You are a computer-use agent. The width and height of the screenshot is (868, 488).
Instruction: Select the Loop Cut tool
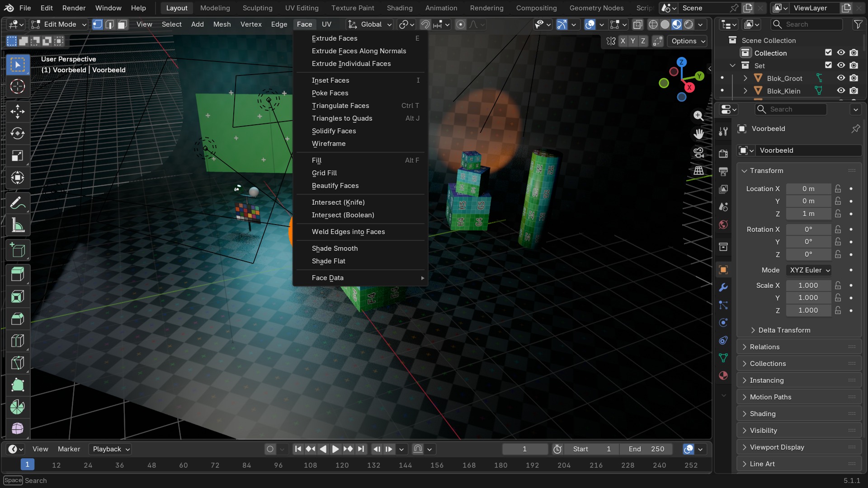18,341
